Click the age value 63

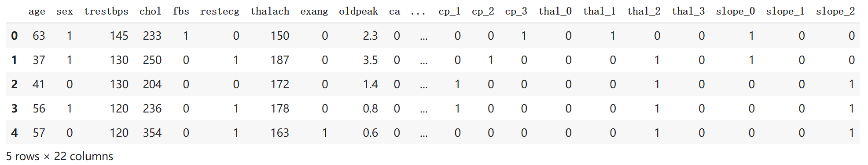(x=39, y=36)
